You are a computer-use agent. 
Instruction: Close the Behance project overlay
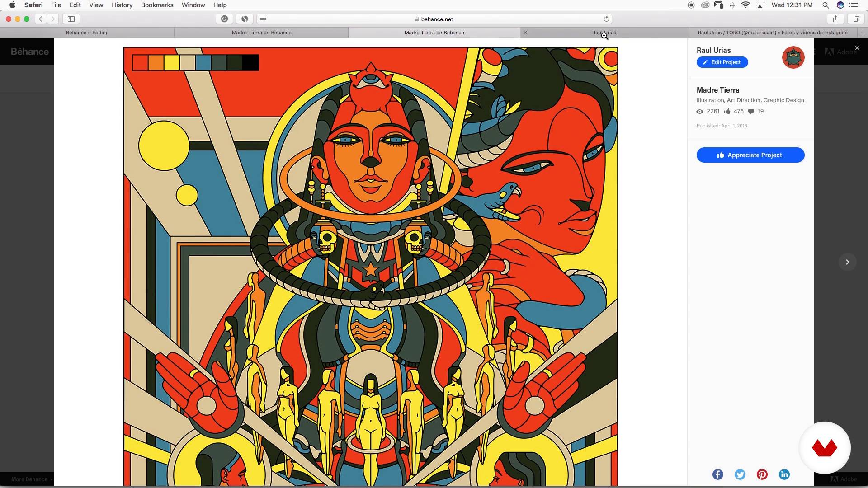coord(857,48)
